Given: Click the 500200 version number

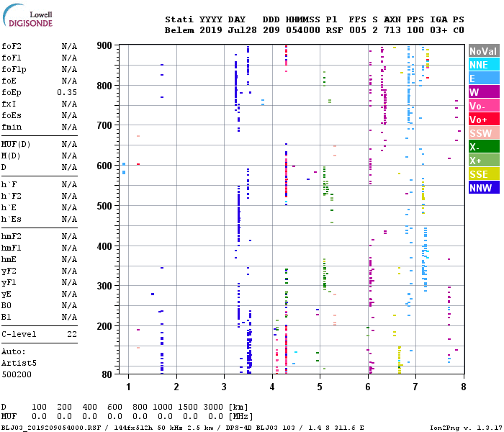Looking at the screenshot, I should coord(17,375).
